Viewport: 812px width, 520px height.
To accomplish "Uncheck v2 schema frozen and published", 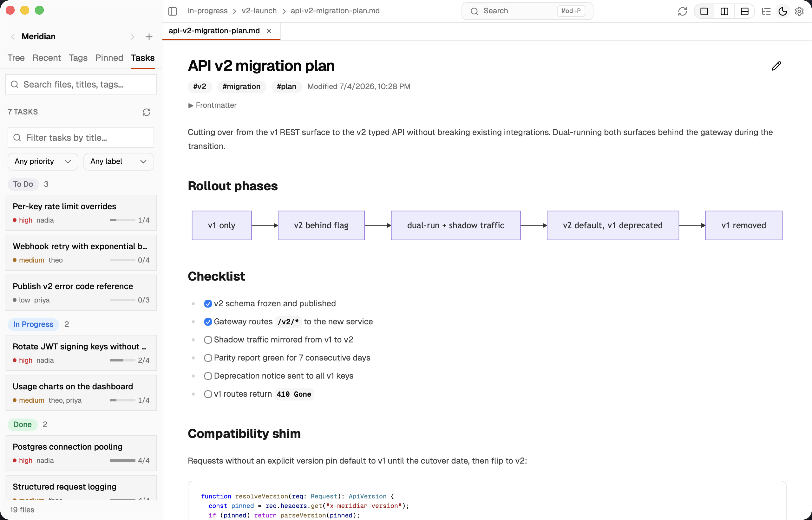I will (x=208, y=304).
